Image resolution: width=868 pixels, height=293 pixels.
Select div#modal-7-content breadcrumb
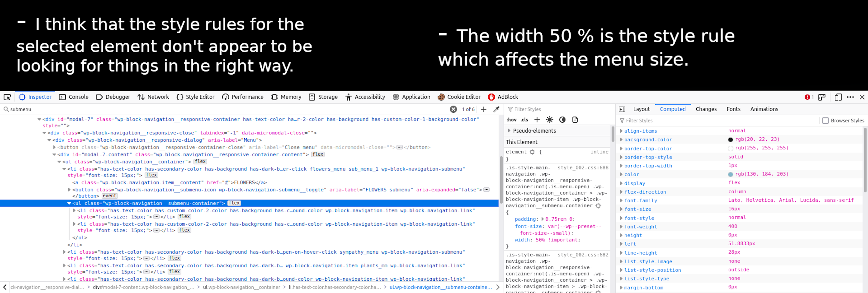(x=144, y=287)
